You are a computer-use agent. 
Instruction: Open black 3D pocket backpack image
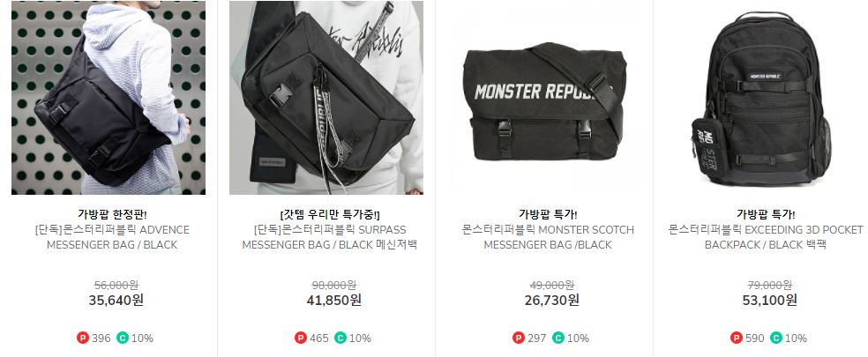pyautogui.click(x=762, y=98)
